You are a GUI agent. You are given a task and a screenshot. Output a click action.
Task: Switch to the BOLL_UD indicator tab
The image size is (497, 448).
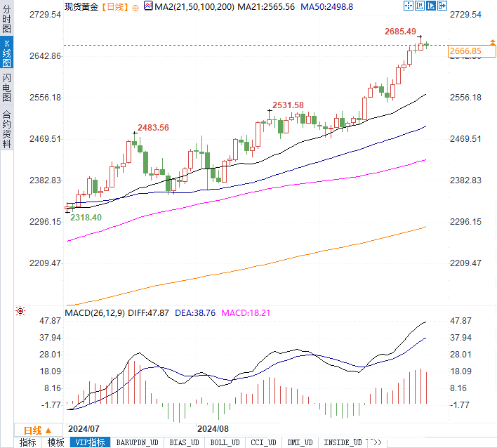(x=224, y=442)
